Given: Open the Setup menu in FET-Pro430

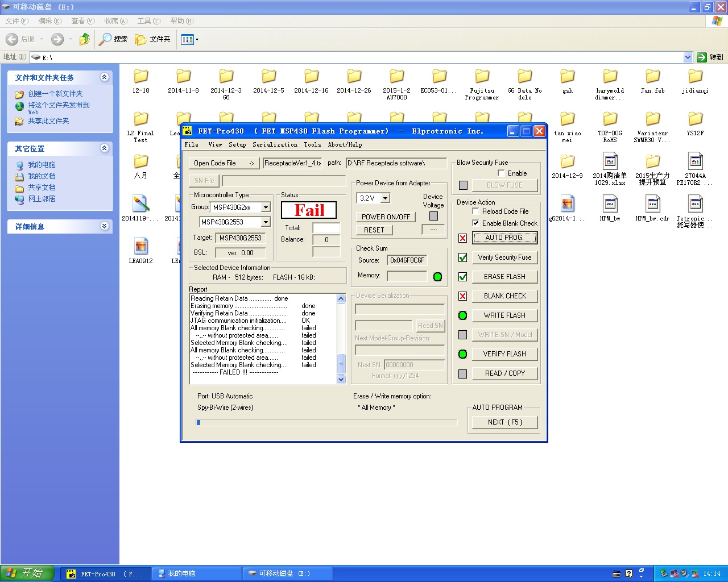Looking at the screenshot, I should [x=237, y=144].
